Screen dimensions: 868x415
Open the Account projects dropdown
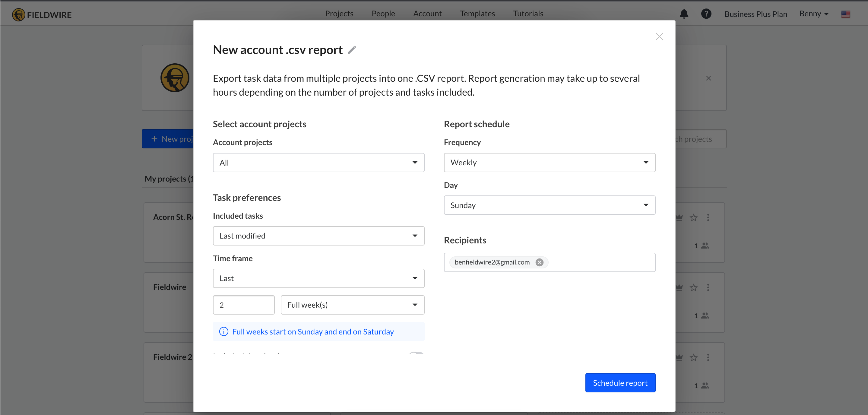pos(318,163)
